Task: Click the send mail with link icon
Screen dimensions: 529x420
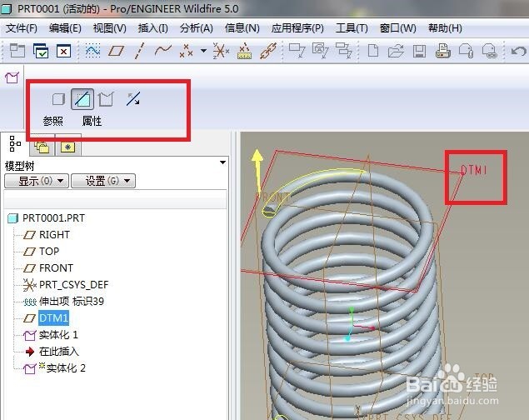Action: (x=490, y=51)
